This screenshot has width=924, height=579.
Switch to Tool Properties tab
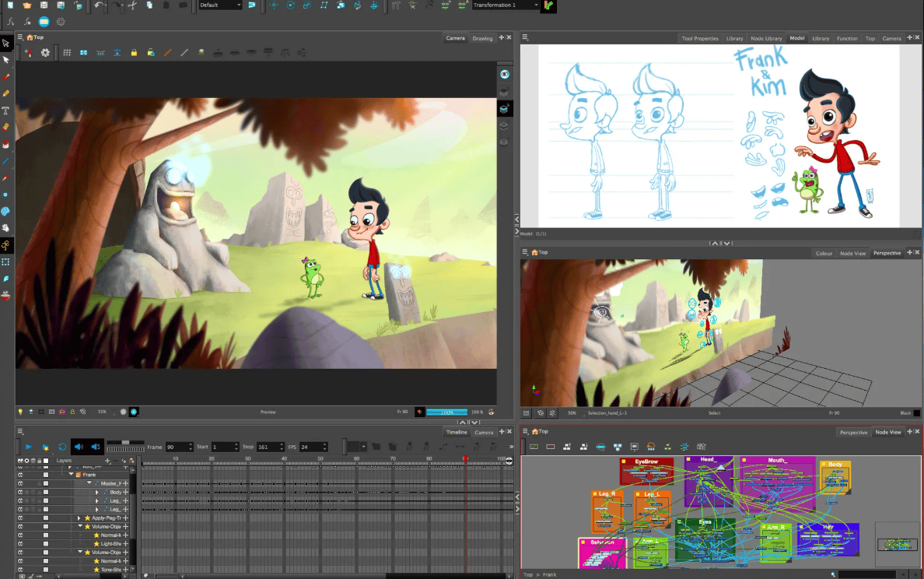click(x=700, y=38)
